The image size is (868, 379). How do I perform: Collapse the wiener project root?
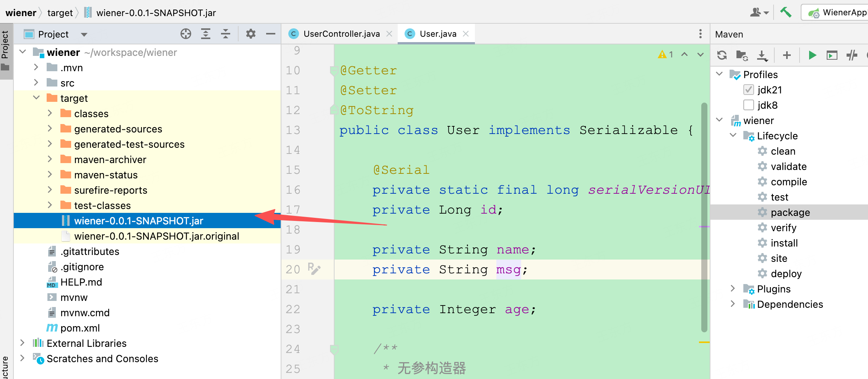[x=23, y=52]
